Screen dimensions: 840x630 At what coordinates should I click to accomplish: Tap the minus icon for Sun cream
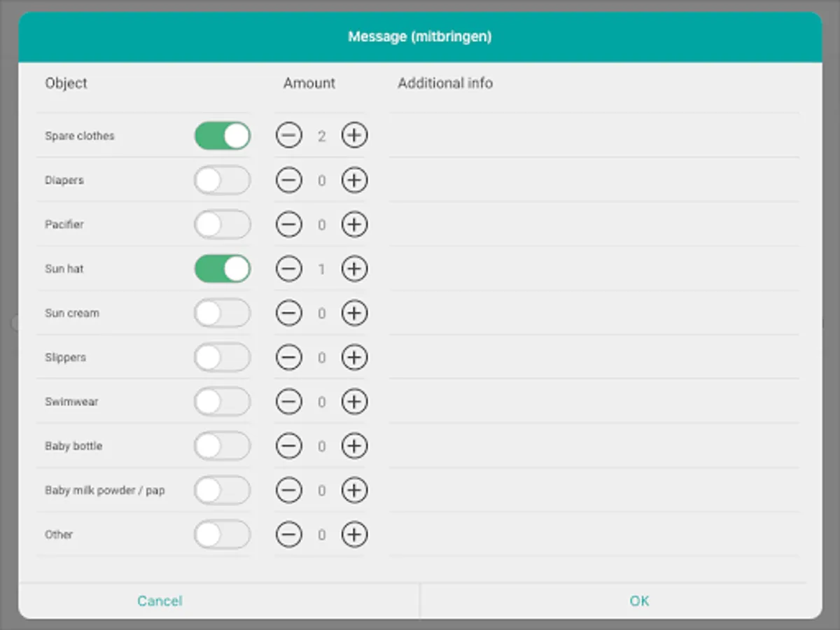[x=288, y=313]
